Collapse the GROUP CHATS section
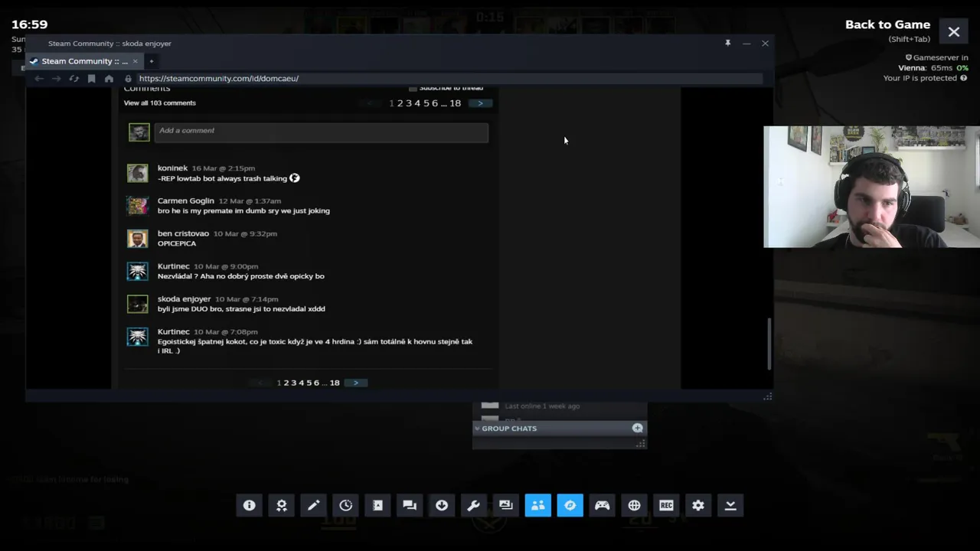Screen dimensions: 980x551 [477, 429]
